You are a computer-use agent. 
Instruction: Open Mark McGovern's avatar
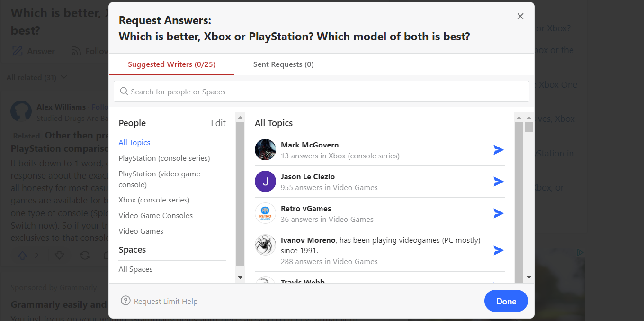(265, 150)
